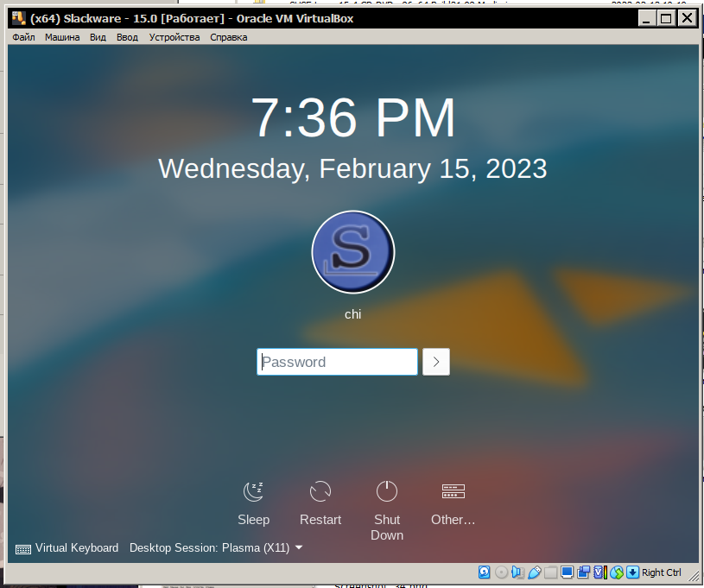Open the Ввод menu
The width and height of the screenshot is (704, 588).
(127, 37)
